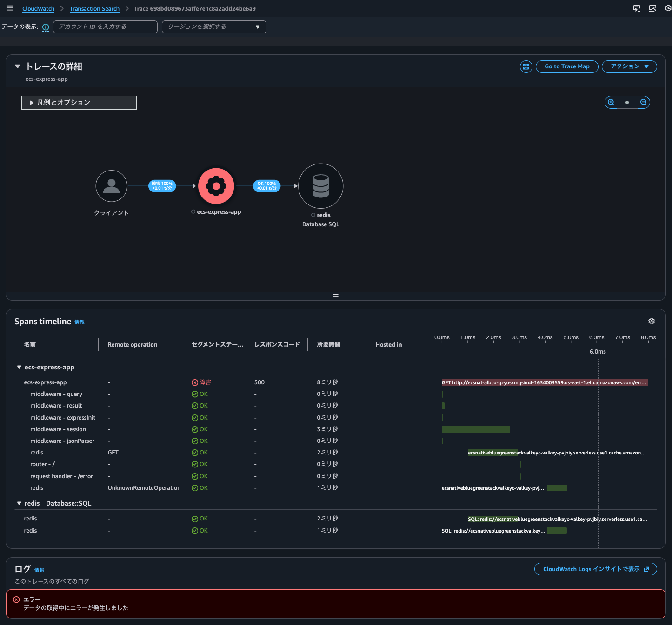Click the Go to Trace Map button
Viewport: 672px width, 625px height.
567,66
